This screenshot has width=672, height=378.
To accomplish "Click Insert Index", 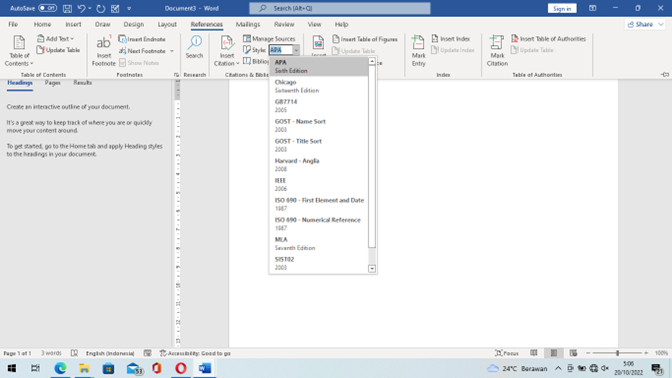I will pyautogui.click(x=450, y=39).
